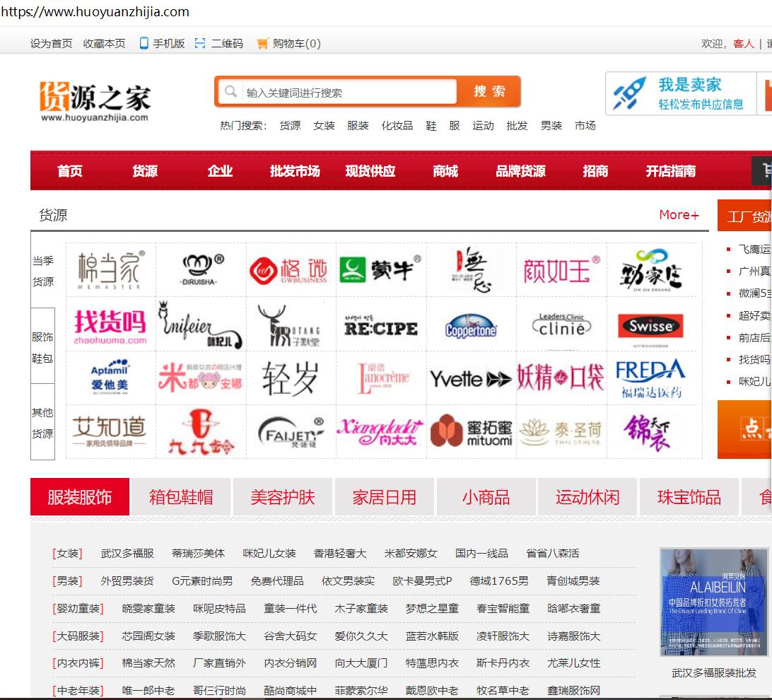The width and height of the screenshot is (772, 700).
Task: Open the Swisse brand logo
Action: pyautogui.click(x=651, y=327)
